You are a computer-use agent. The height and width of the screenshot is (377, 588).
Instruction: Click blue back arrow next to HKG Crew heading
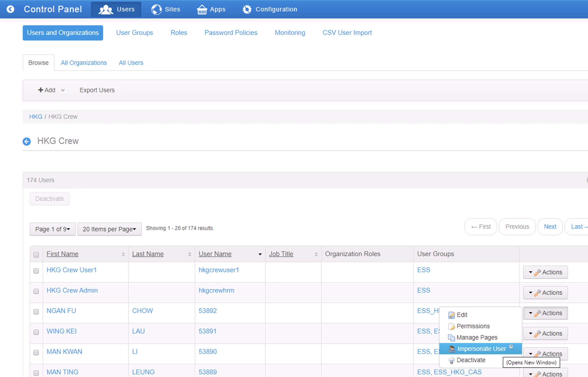(x=27, y=141)
